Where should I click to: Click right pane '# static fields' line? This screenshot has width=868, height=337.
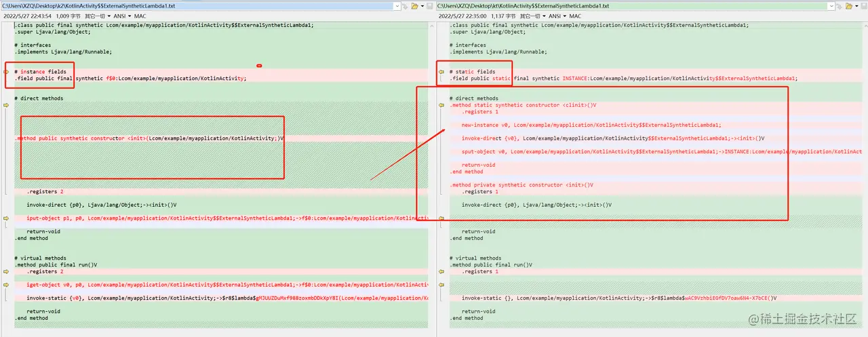pyautogui.click(x=472, y=71)
